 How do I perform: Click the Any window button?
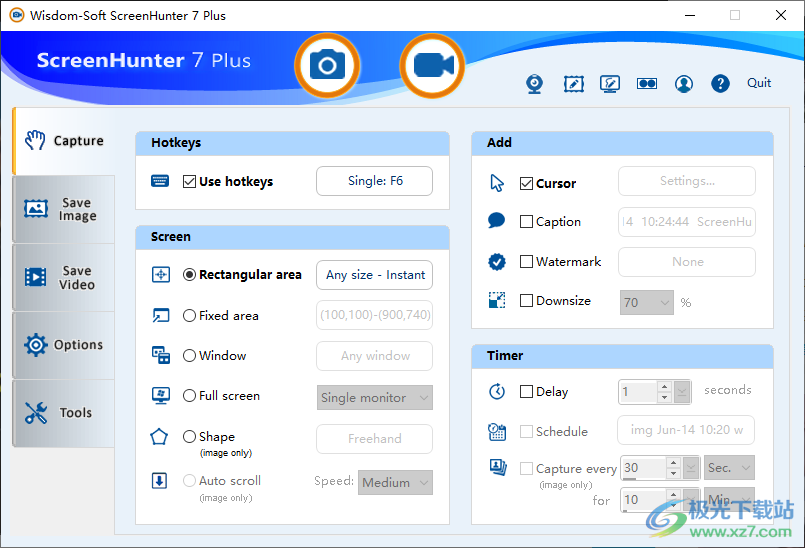click(374, 355)
